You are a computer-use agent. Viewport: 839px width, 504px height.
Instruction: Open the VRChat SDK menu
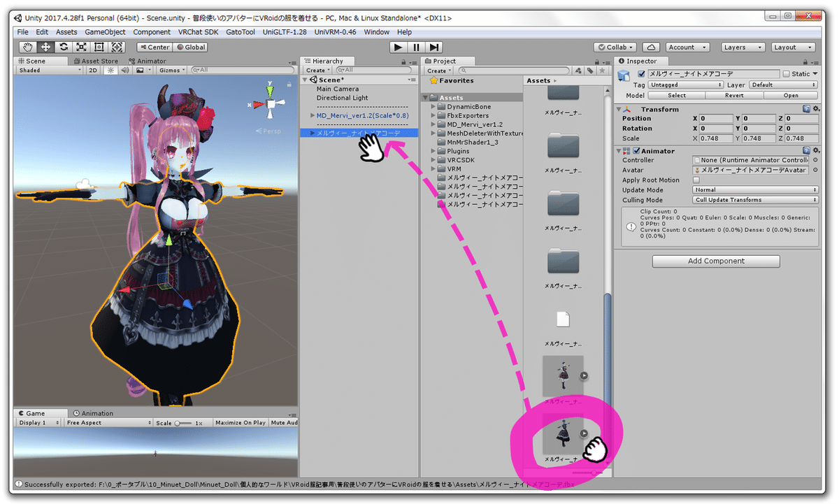click(199, 32)
